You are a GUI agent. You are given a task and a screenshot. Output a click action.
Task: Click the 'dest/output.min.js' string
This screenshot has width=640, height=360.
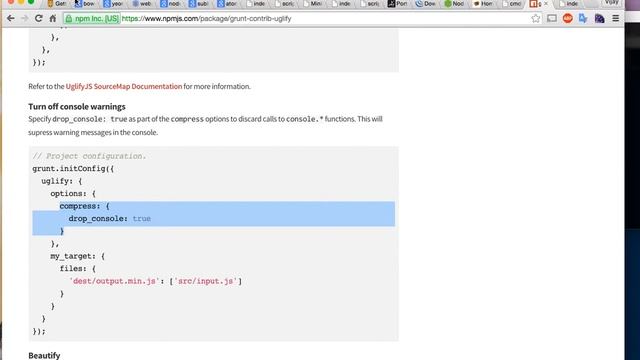pyautogui.click(x=114, y=281)
